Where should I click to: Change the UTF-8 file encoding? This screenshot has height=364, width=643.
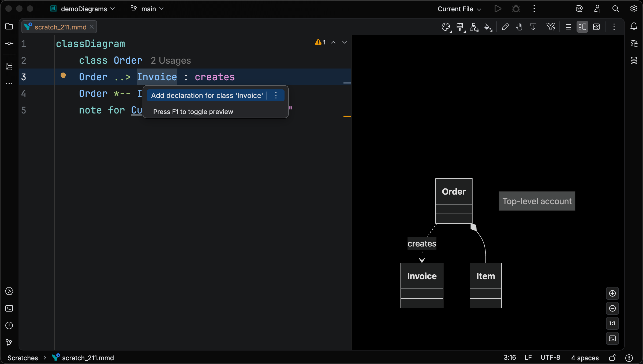tap(550, 358)
